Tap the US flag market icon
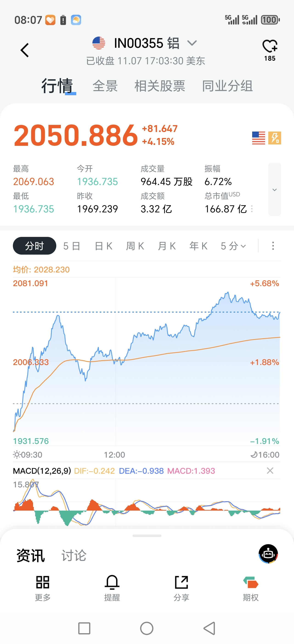Viewport: 294px width, 644px height. (259, 138)
